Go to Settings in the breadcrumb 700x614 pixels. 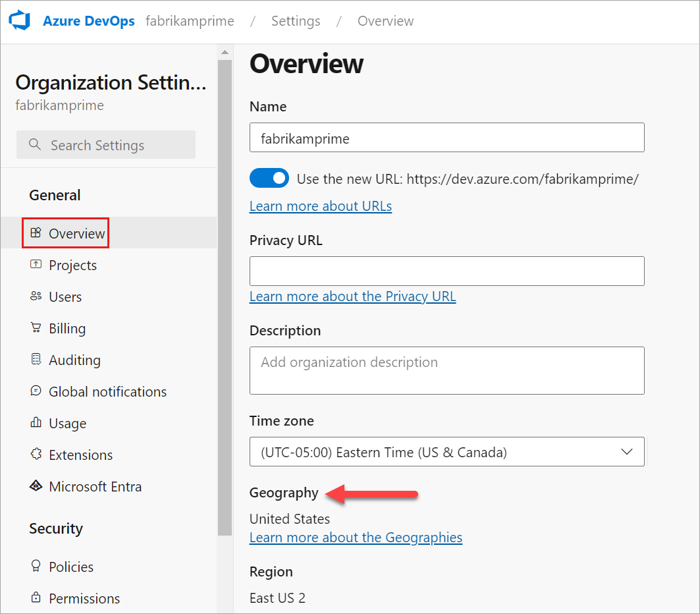point(296,20)
